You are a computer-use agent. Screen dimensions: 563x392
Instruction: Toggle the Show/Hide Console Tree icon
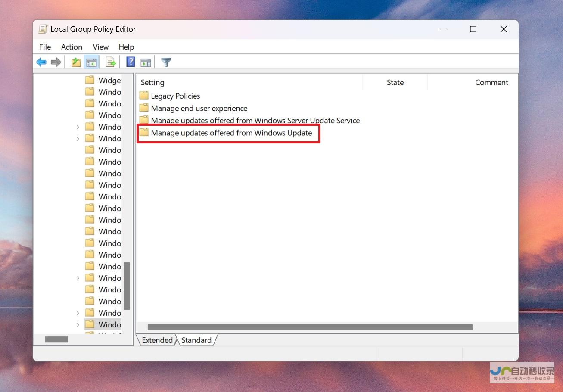(x=91, y=62)
